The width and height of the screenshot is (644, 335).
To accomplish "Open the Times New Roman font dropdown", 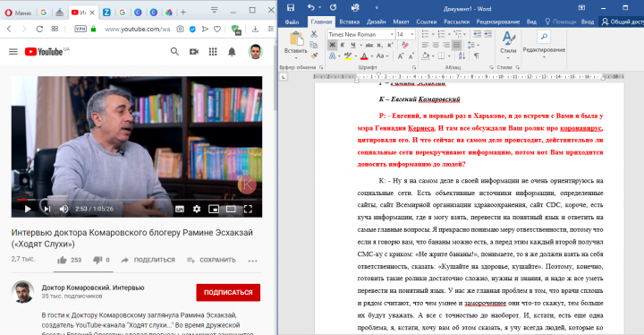I will tap(393, 34).
